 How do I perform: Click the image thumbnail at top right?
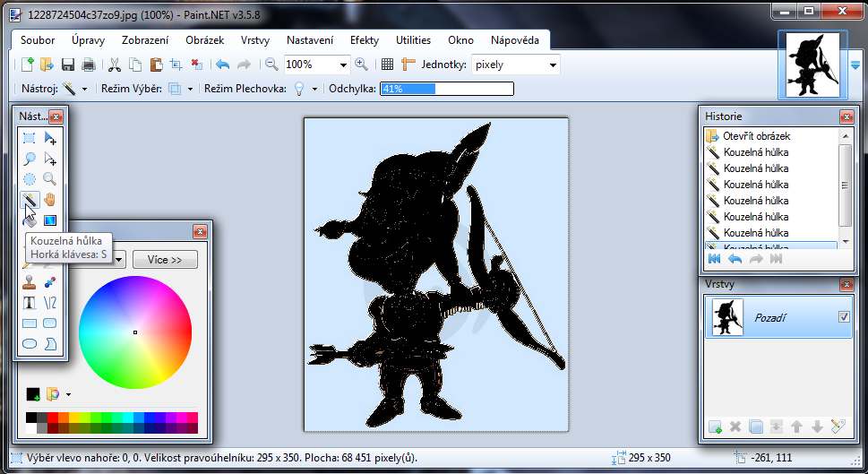pos(813,65)
